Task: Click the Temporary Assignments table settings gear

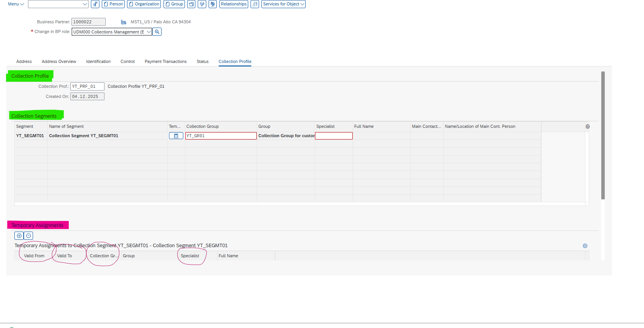Action: [x=585, y=246]
